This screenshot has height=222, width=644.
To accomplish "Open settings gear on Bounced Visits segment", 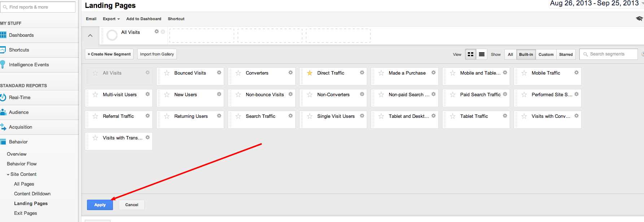I will coord(219,72).
